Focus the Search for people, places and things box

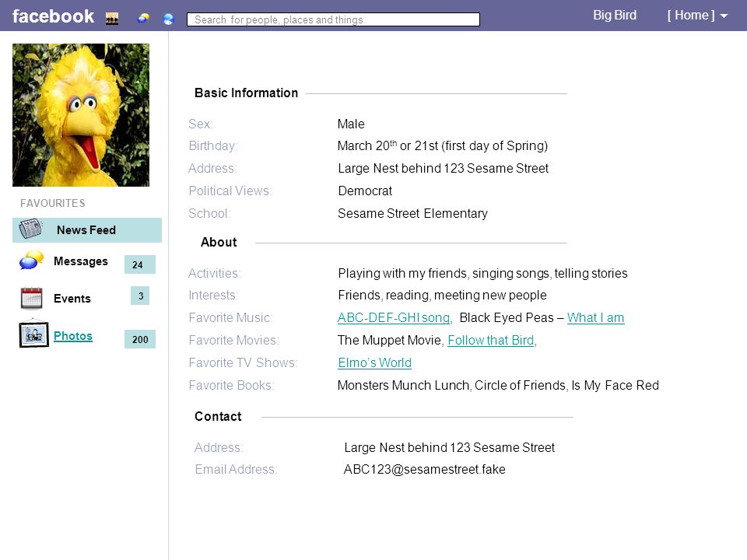click(333, 19)
